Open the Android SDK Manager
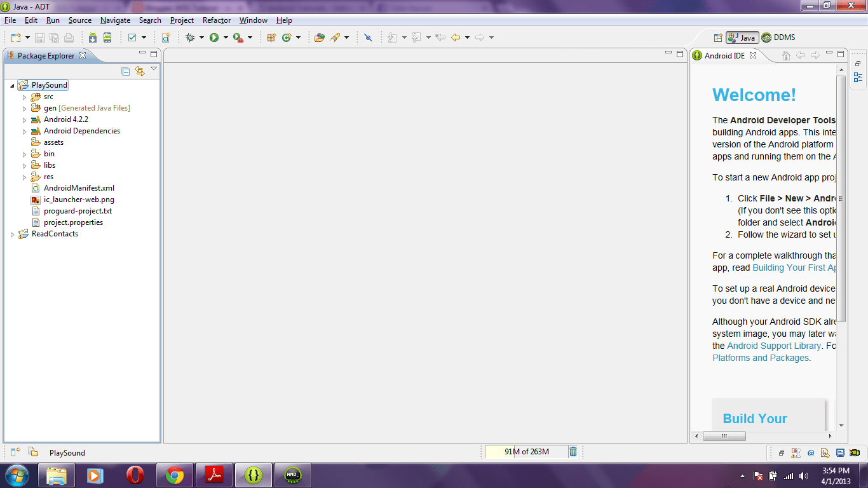868x488 pixels. [x=93, y=37]
